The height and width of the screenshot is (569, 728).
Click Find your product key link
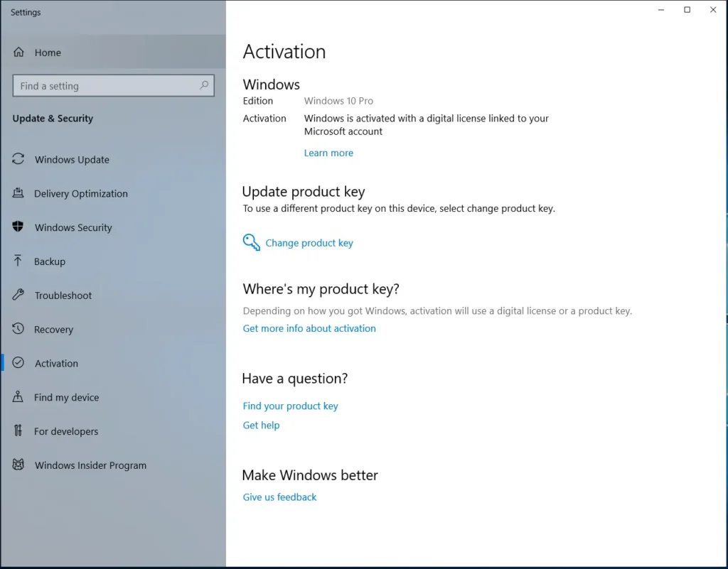tap(290, 406)
